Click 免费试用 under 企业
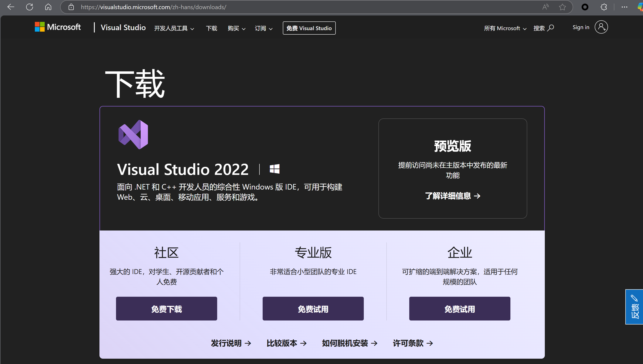Screen dimensions: 643x364 (x=460, y=309)
